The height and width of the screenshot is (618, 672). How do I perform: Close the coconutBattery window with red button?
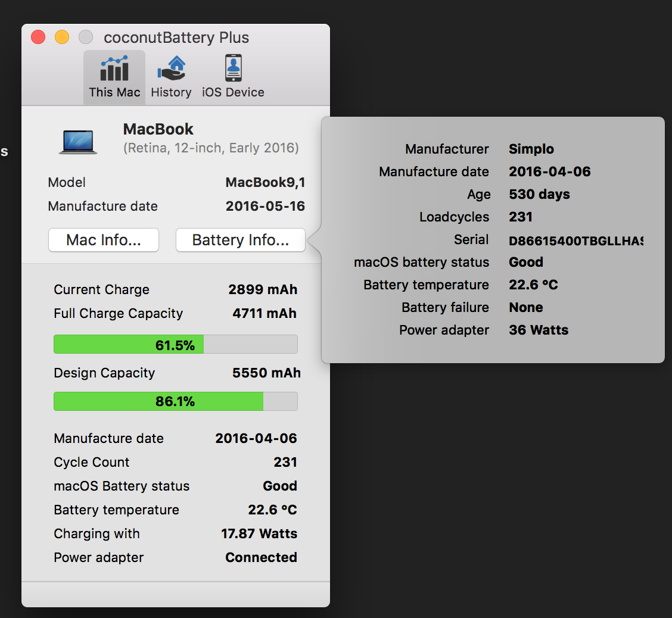(38, 37)
